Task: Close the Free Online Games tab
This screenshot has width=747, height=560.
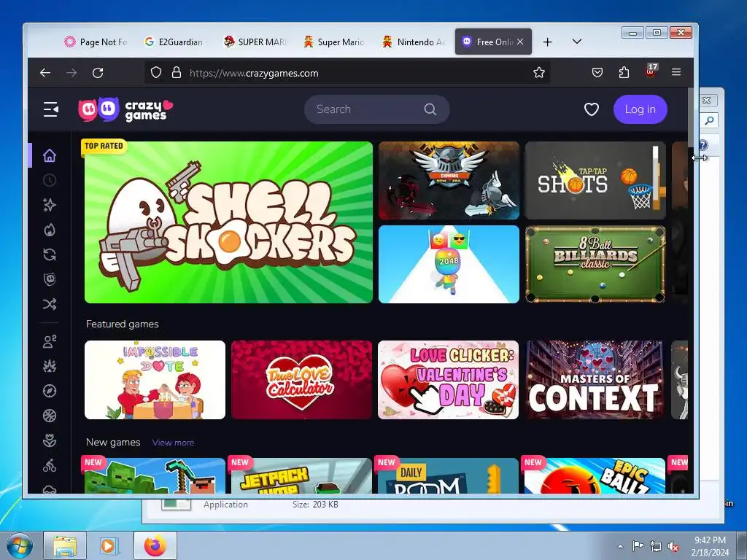Action: click(520, 42)
